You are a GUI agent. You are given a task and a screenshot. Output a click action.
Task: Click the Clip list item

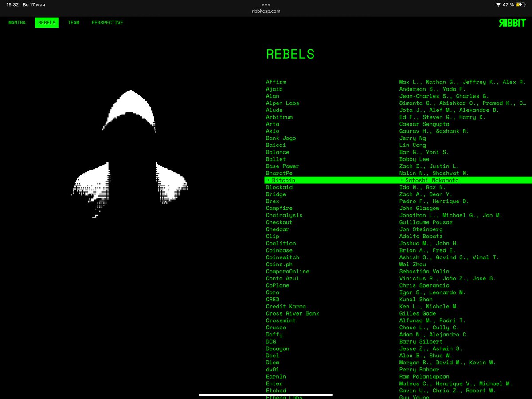[x=273, y=237]
